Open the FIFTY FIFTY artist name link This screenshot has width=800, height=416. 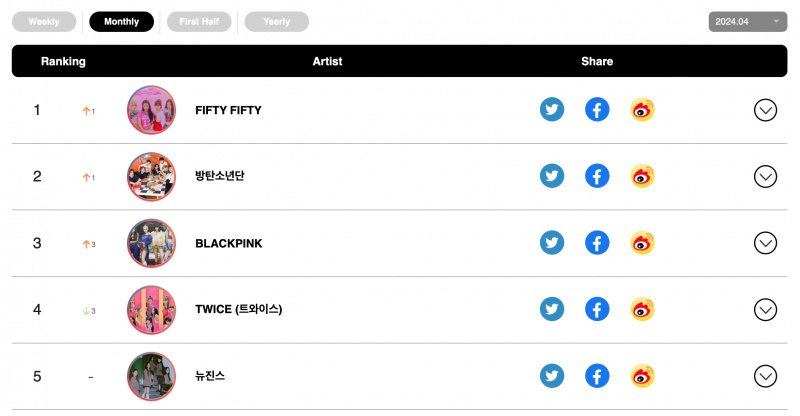228,110
